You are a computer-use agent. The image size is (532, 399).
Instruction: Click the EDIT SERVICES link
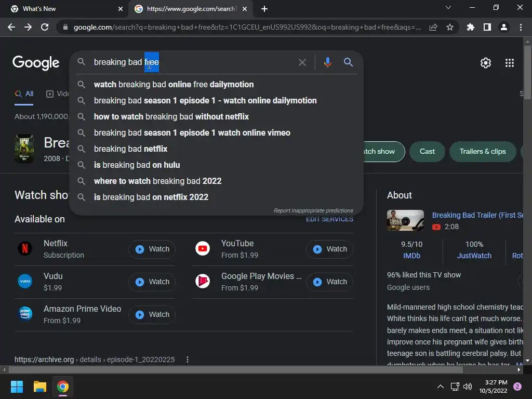(x=329, y=219)
